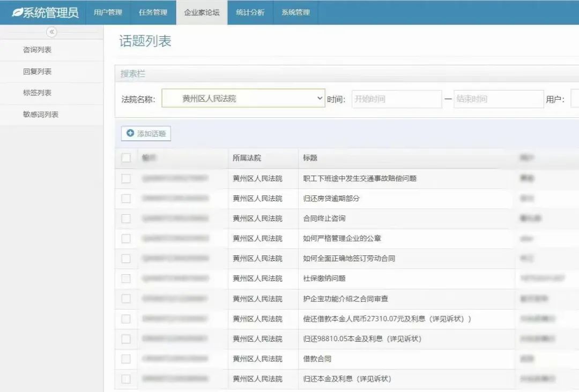Check the row 职工下班途中发生交通事故赔偿问题
579x392 pixels.
pos(126,178)
